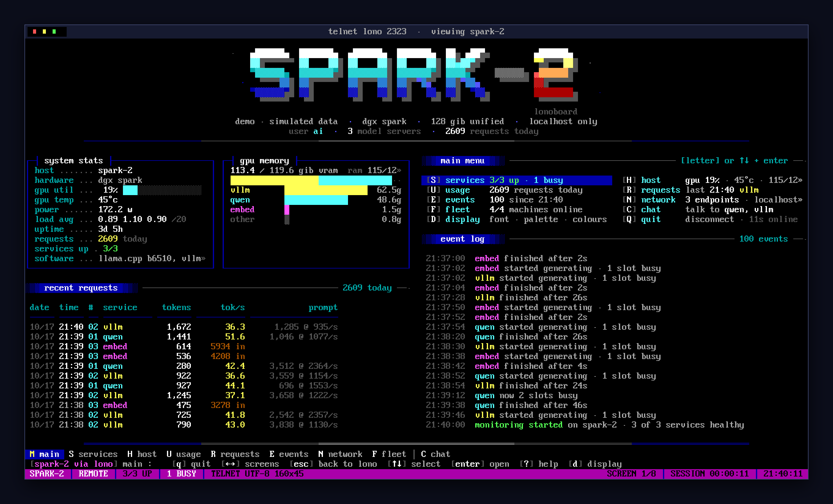Switch to the M main bottom tab
Screen dimensions: 833x504
click(x=44, y=454)
